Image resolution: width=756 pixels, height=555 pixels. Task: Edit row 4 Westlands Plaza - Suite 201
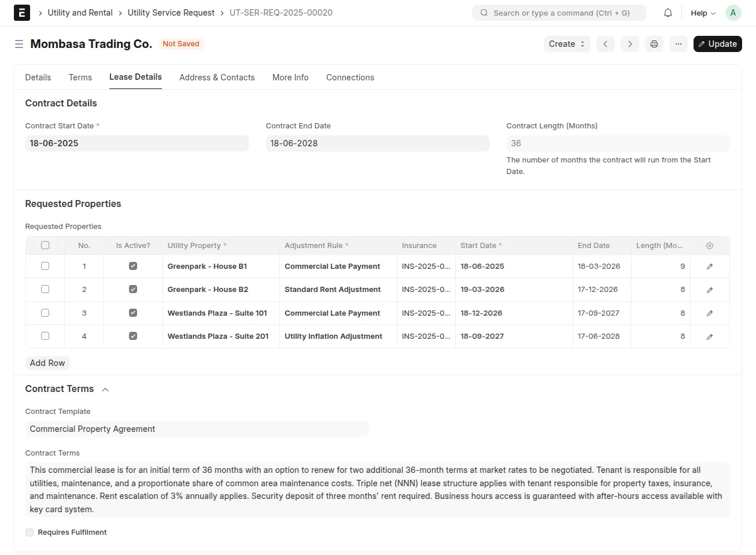tap(710, 336)
